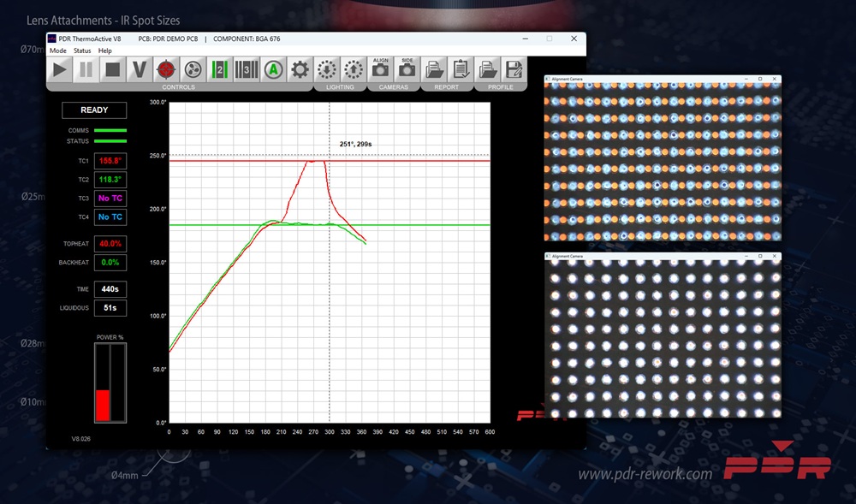Open the Mode menu
This screenshot has width=856, height=504.
tap(57, 51)
